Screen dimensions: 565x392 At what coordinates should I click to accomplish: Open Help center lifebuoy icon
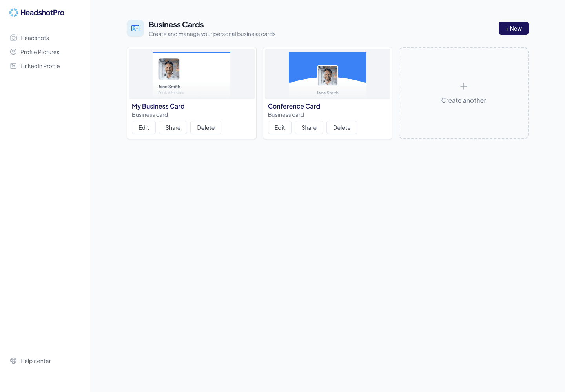pyautogui.click(x=13, y=361)
